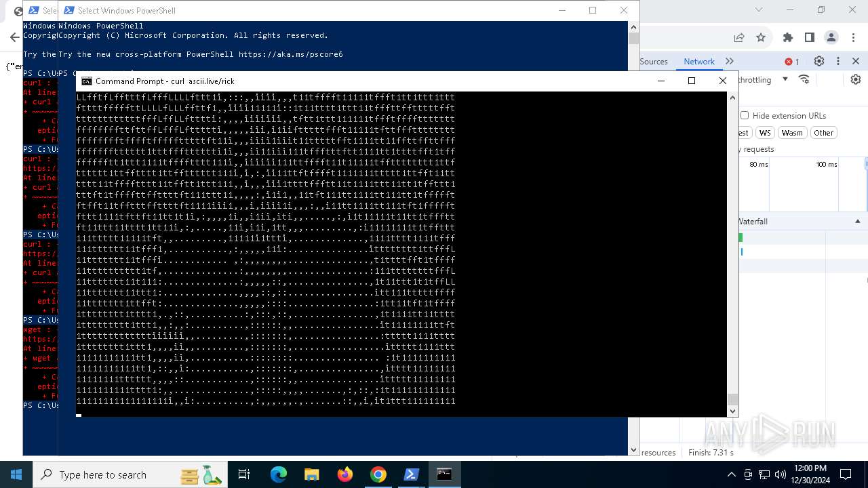Sort by Waterfall column arrow
Viewport: 868px width, 488px height.
[x=857, y=222]
